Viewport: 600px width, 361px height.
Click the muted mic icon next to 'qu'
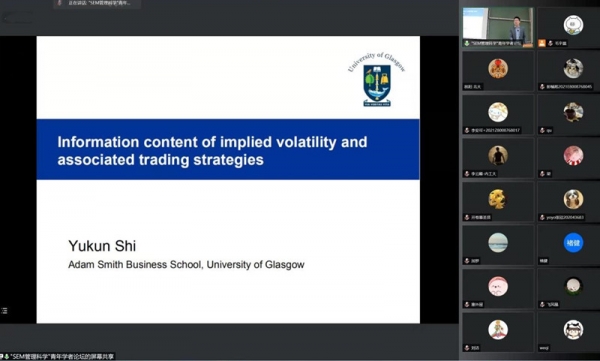(542, 131)
